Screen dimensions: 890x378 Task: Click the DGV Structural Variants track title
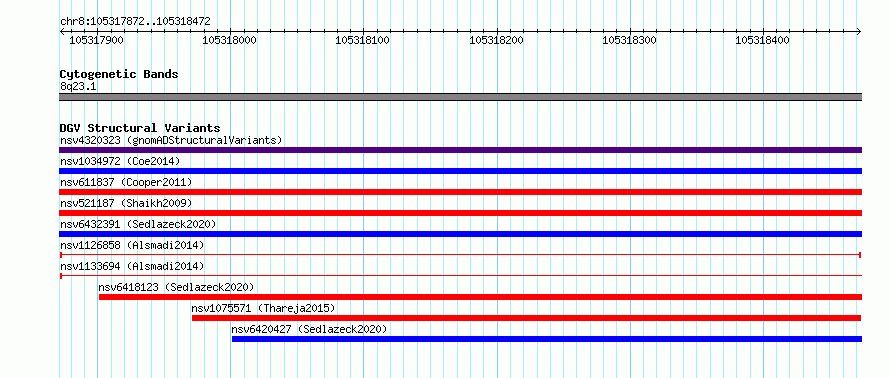140,128
